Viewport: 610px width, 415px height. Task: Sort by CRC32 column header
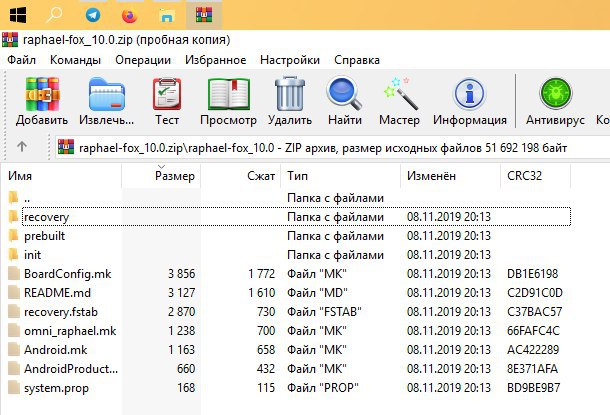click(536, 176)
